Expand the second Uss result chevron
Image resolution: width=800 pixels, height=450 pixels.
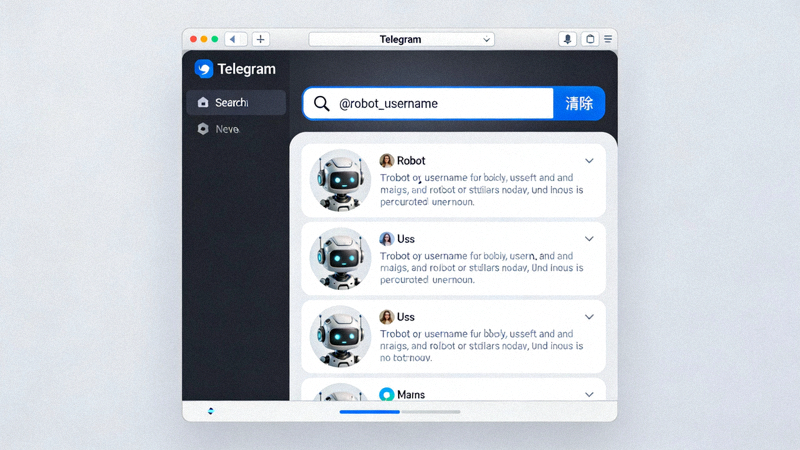pos(589,317)
